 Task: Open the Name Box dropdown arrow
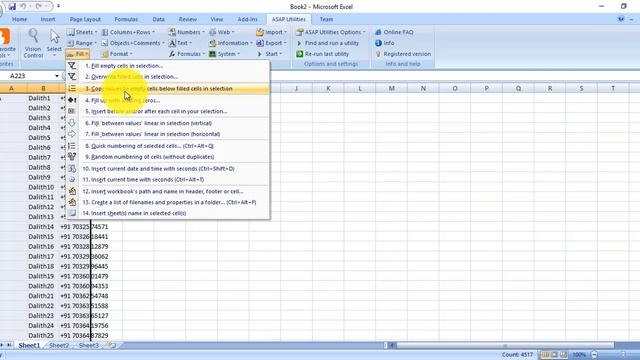coord(57,76)
